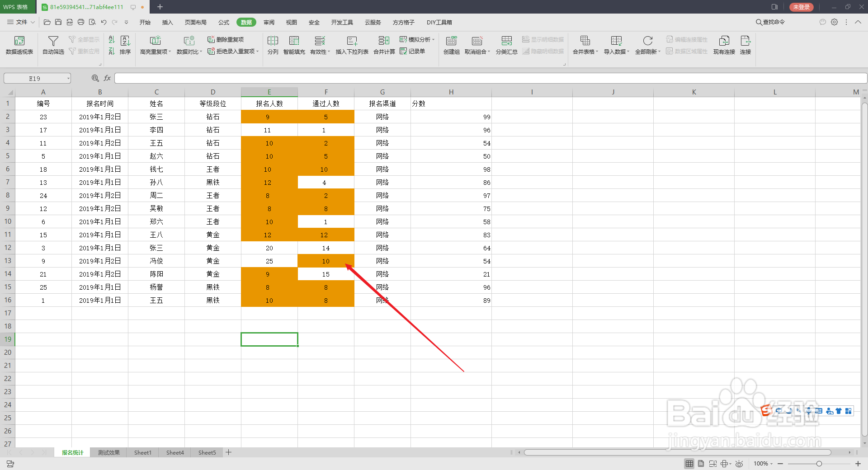Click the zoom slider handle
The image size is (868, 470).
click(x=819, y=464)
